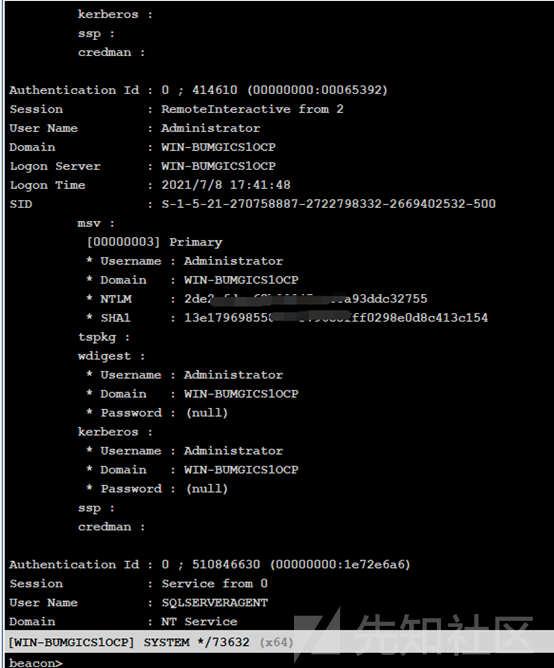
Task: Click the Authentication Id 510846630 line
Action: (x=210, y=564)
